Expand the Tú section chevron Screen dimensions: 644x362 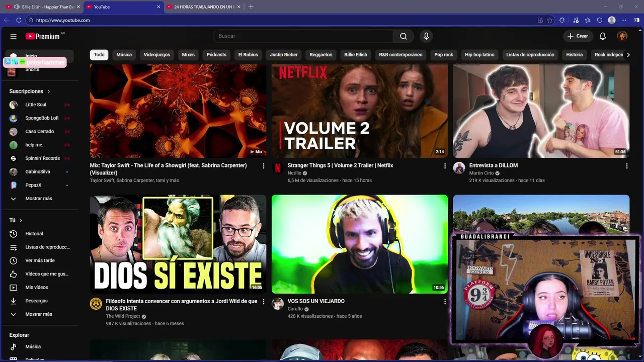21,221
